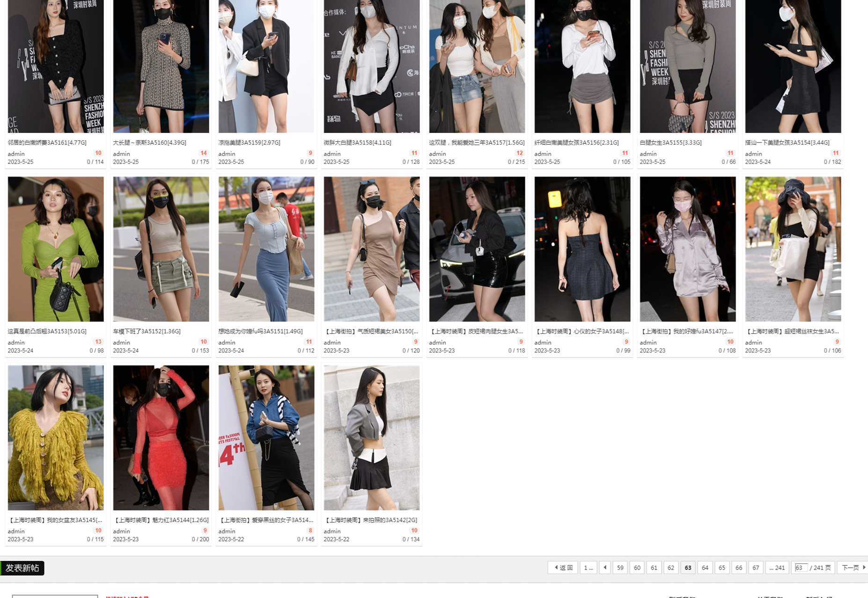Open thumbnail of post 3A5161
Viewport: 868px width, 598px height.
click(56, 66)
